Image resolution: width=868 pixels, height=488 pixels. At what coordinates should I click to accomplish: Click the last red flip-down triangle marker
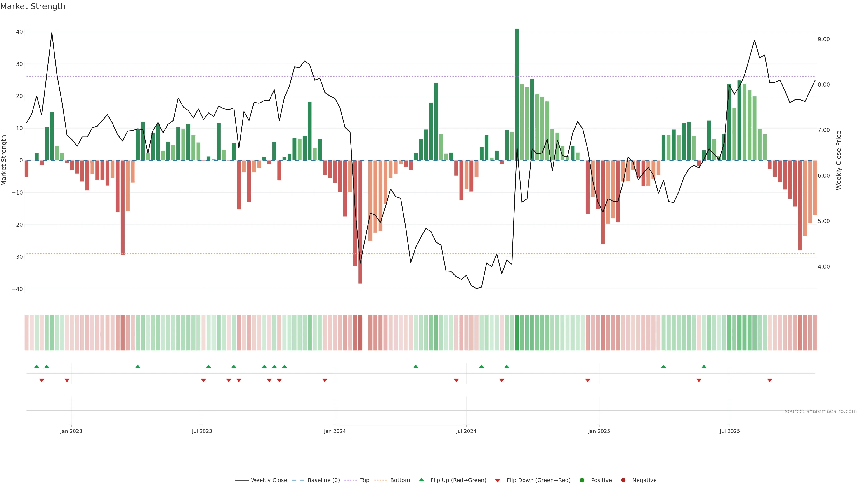click(770, 380)
